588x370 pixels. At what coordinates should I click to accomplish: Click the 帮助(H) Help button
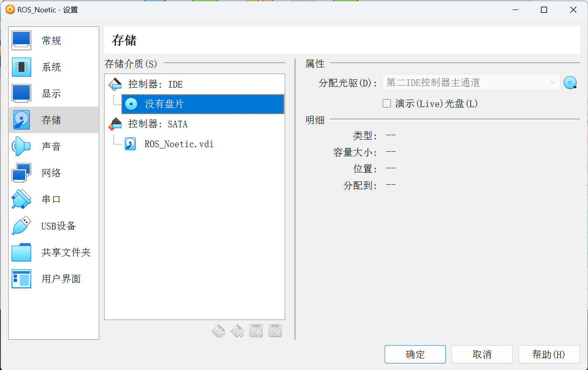[x=549, y=354]
